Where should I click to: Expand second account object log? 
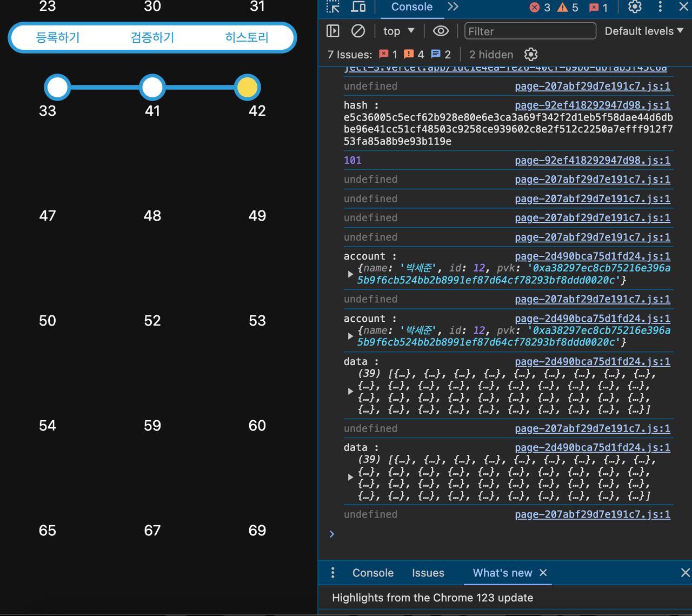click(350, 336)
